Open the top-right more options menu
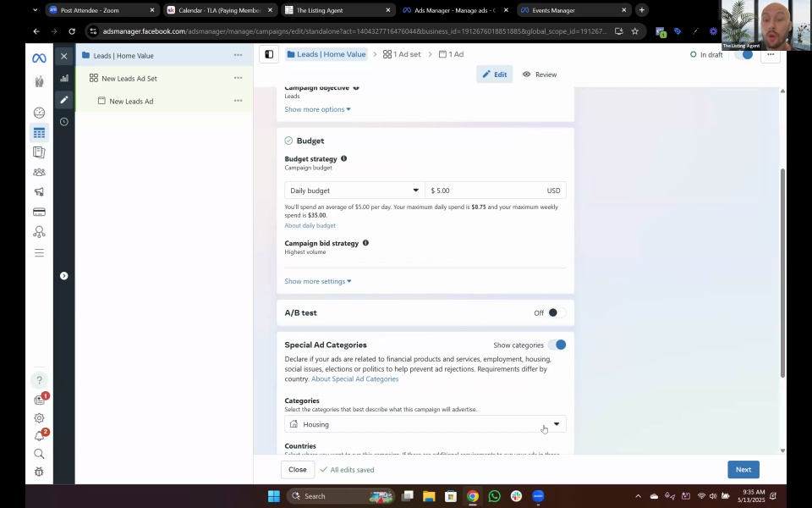The height and width of the screenshot is (508, 812). (771, 54)
